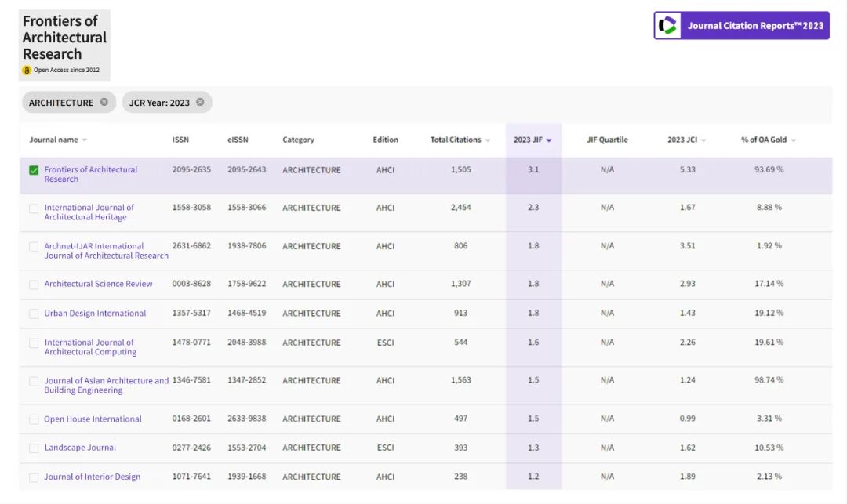The height and width of the screenshot is (504, 847).
Task: Click the Journal Citation Reports logo icon
Action: [x=667, y=25]
